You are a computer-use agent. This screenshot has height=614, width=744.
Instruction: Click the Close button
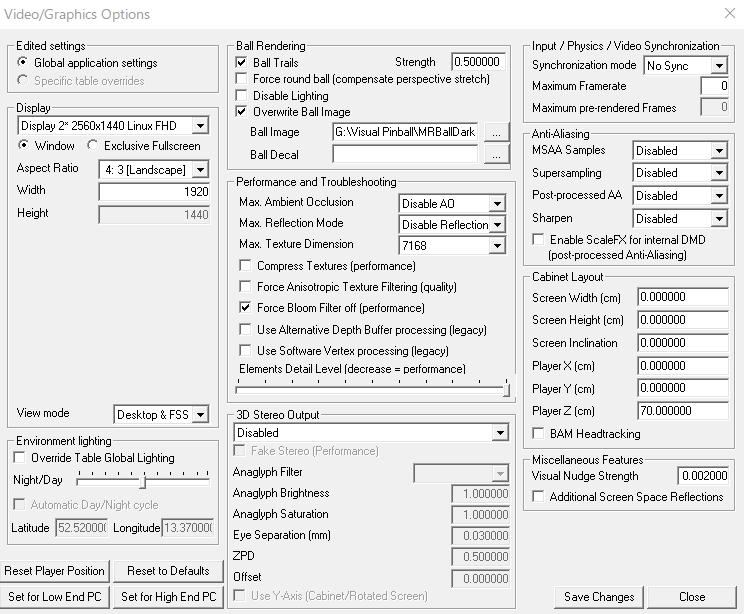[x=692, y=597]
